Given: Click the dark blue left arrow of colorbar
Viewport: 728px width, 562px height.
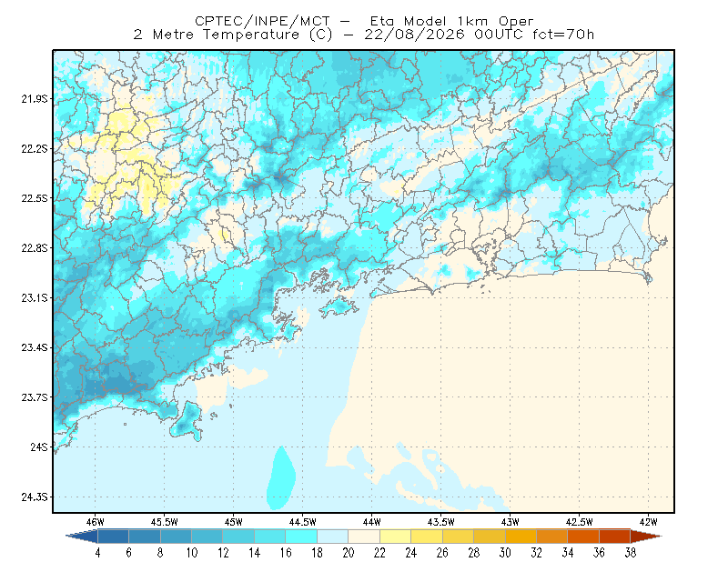Looking at the screenshot, I should 83,536.
